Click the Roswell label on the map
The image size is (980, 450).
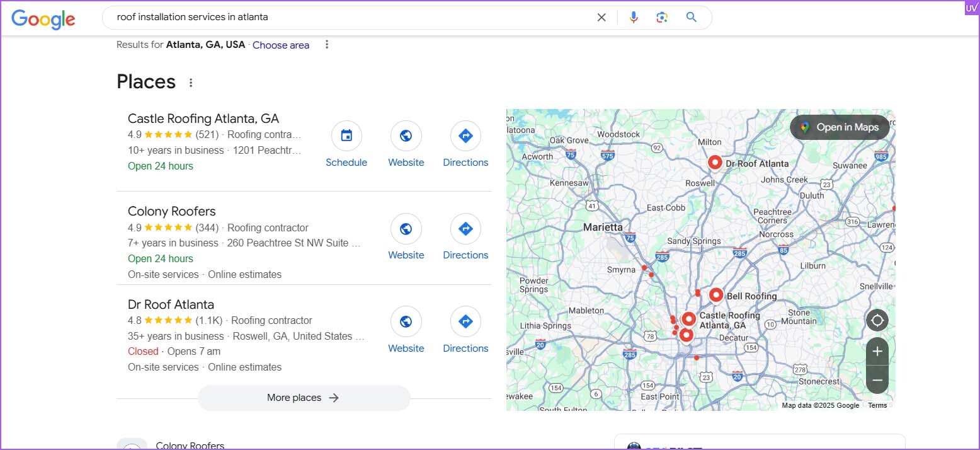click(700, 183)
